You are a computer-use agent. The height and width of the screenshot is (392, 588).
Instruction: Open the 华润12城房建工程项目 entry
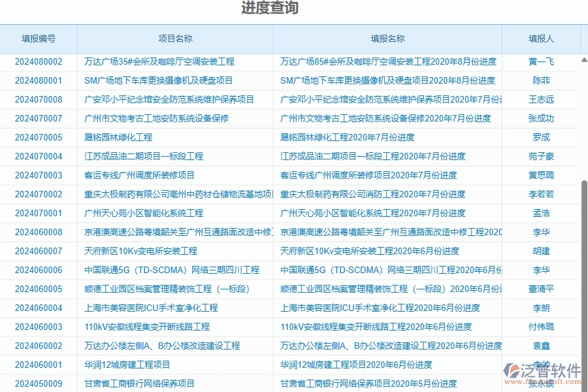[x=127, y=364]
